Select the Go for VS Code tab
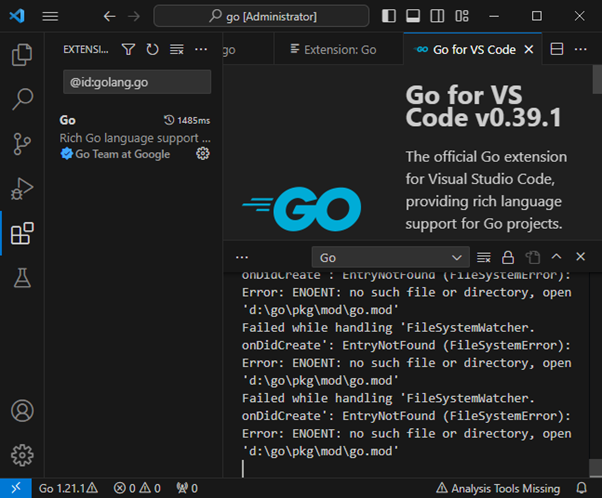 [x=474, y=50]
